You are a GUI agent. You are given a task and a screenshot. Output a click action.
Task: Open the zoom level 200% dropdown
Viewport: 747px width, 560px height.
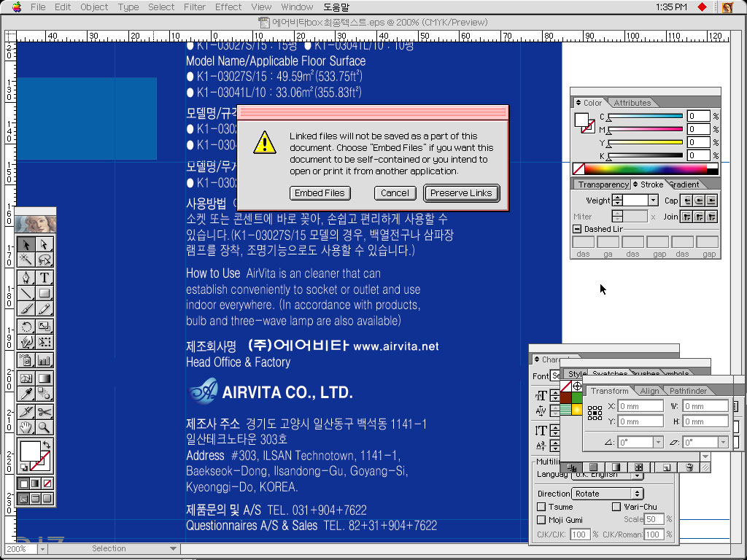tap(42, 549)
